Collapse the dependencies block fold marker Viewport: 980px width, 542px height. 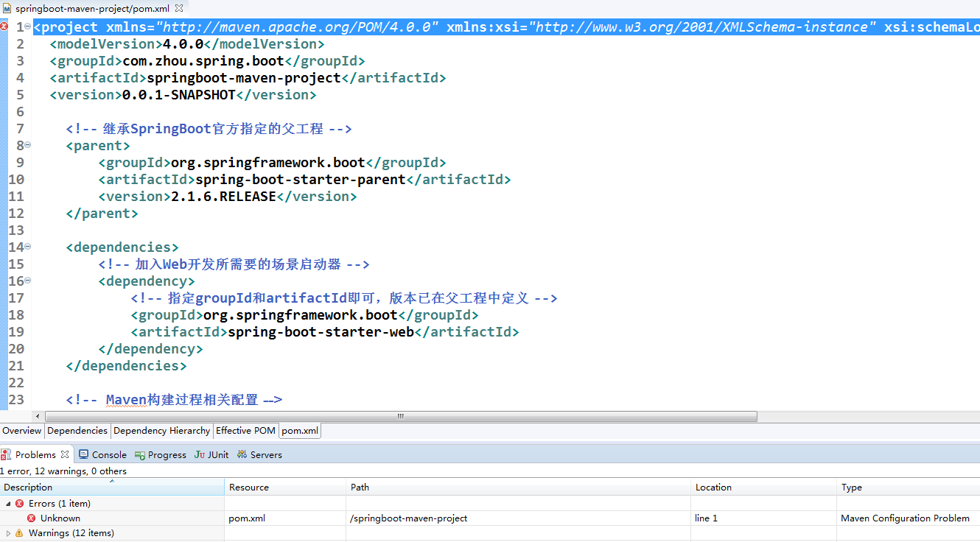(x=27, y=247)
